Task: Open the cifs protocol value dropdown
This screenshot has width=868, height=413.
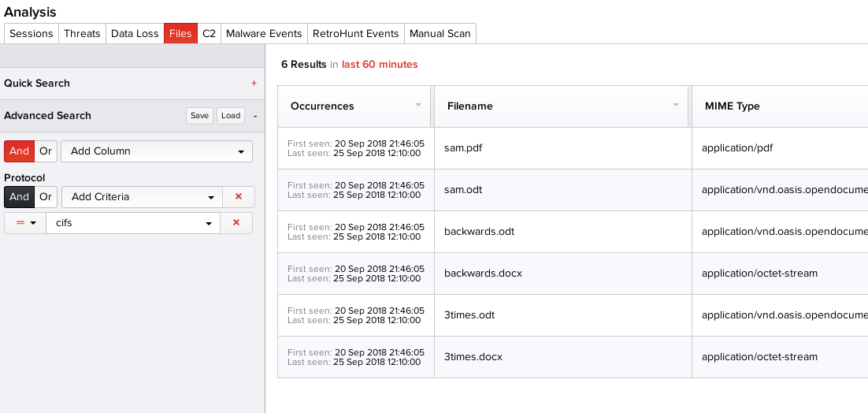Action: pos(132,223)
